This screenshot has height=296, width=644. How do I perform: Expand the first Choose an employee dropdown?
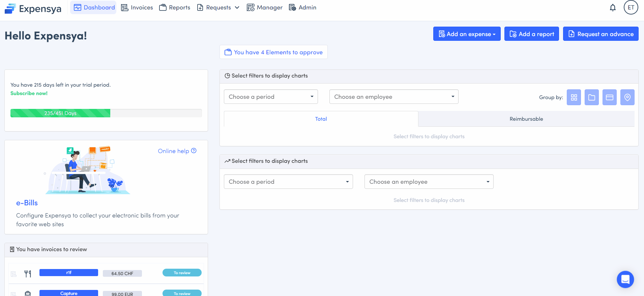click(x=393, y=97)
